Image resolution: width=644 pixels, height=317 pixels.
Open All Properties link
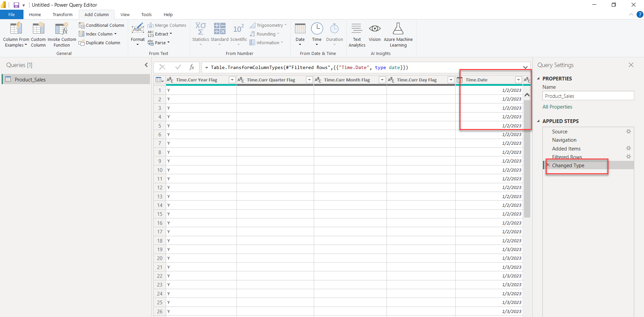tap(557, 107)
